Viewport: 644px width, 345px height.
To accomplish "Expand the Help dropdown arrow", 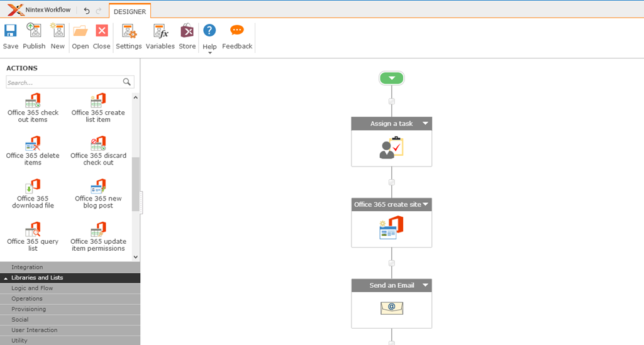I will point(209,53).
